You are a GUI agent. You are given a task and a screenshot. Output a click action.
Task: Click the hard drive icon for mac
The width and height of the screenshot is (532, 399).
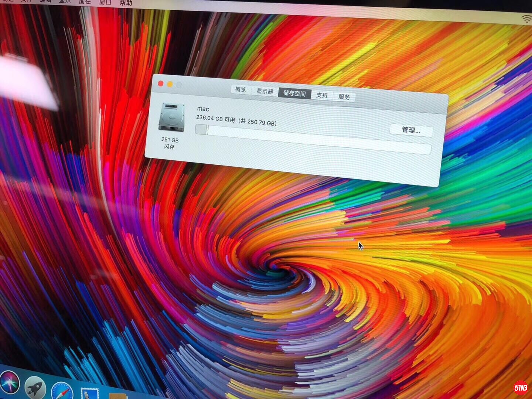coord(171,118)
